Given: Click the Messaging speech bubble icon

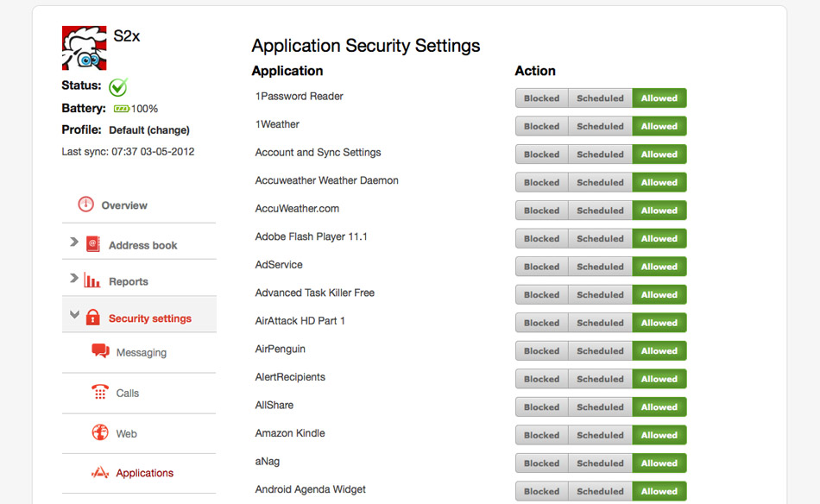Looking at the screenshot, I should [x=100, y=351].
